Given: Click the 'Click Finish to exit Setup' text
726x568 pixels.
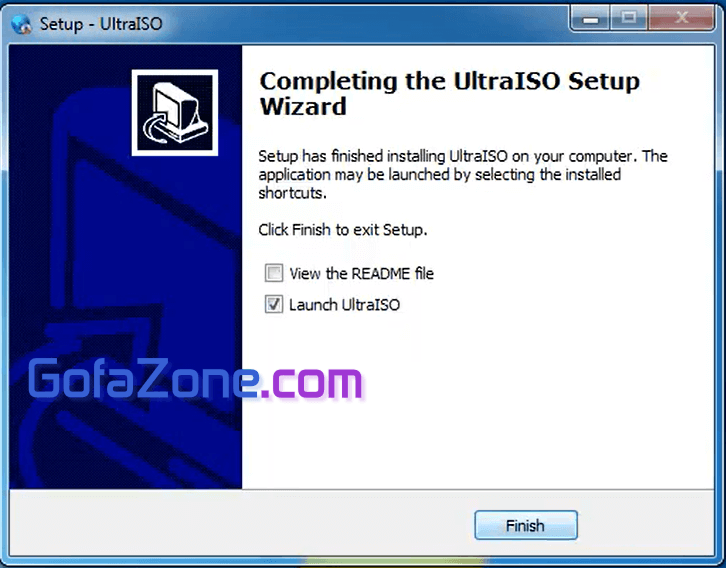Looking at the screenshot, I should [343, 230].
